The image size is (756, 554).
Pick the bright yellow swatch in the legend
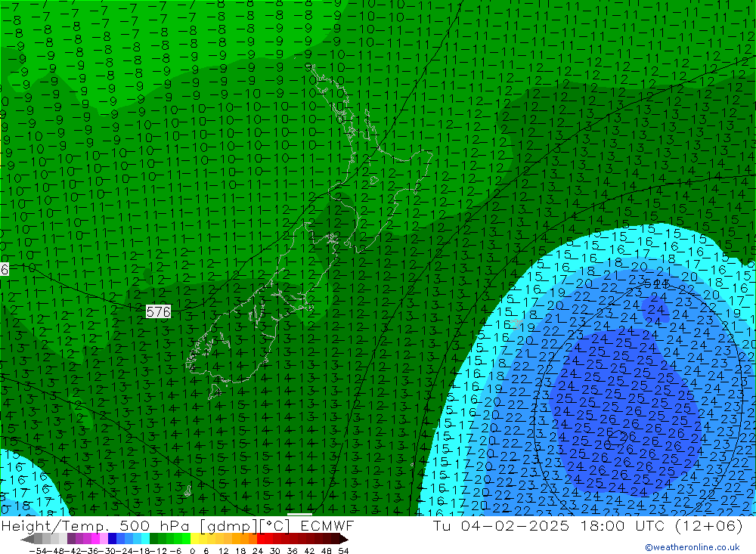[x=195, y=538]
